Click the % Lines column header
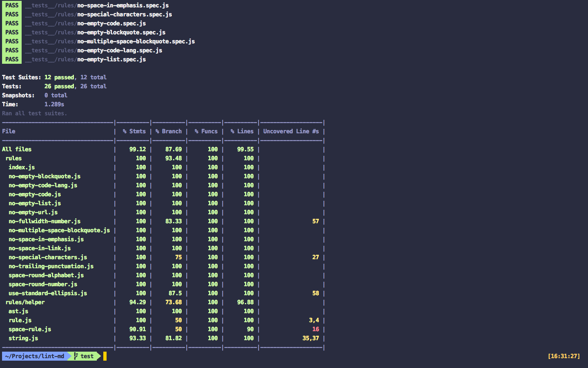 [242, 131]
